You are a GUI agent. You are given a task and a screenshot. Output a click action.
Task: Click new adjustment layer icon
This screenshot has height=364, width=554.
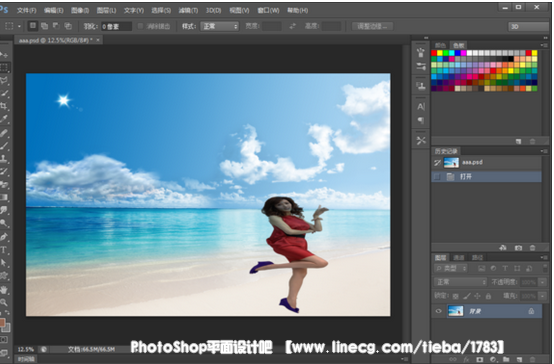click(493, 359)
